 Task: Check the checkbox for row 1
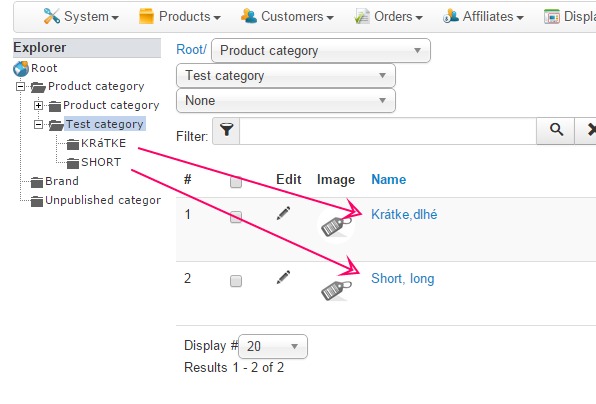click(x=236, y=217)
